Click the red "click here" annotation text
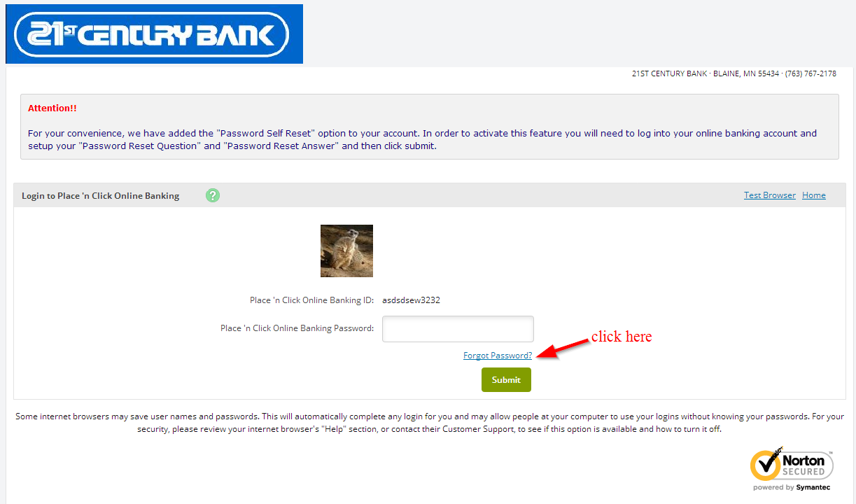The width and height of the screenshot is (856, 504). 622,337
